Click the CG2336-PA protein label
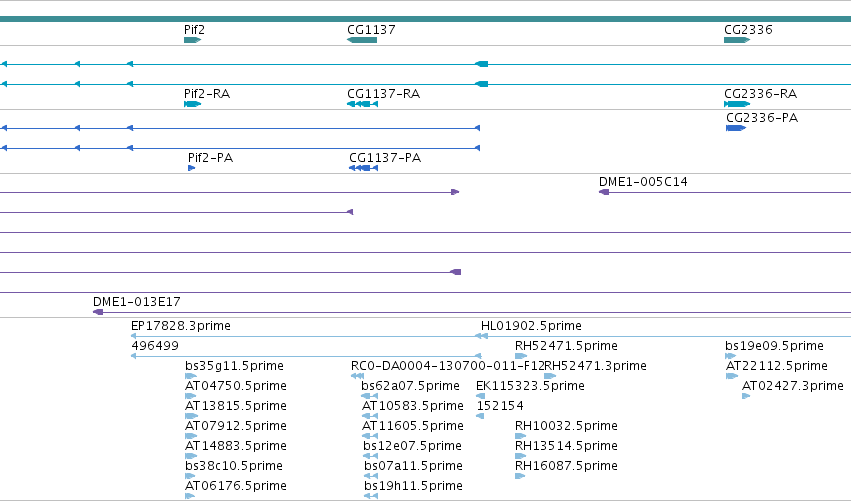This screenshot has height=501, width=851. coord(762,118)
